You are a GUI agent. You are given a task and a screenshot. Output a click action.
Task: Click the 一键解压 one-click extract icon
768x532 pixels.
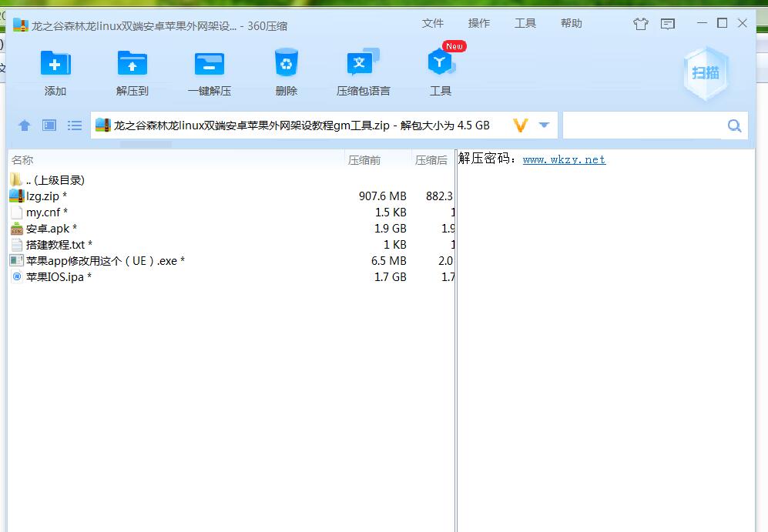click(x=209, y=64)
